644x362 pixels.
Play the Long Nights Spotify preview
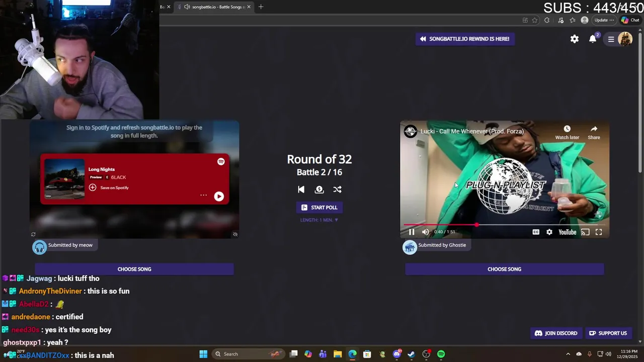219,197
